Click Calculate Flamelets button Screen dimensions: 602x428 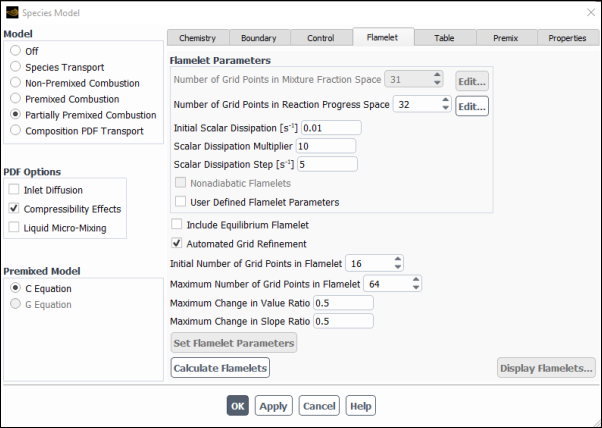[220, 368]
